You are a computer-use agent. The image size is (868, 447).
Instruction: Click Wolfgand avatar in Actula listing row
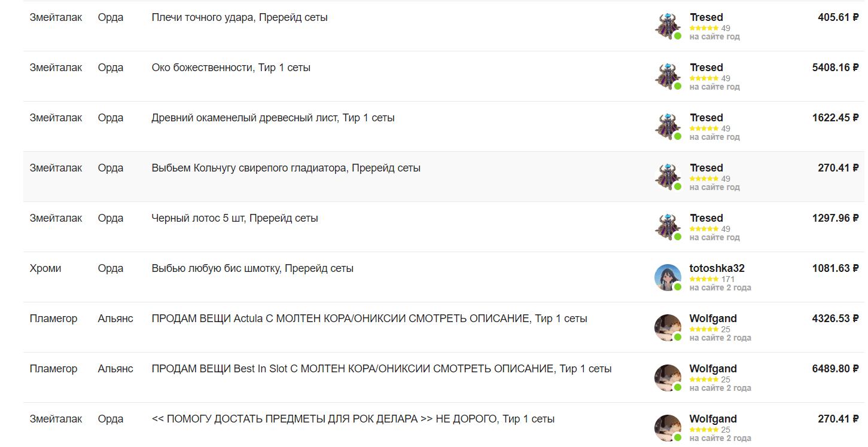[x=668, y=327]
